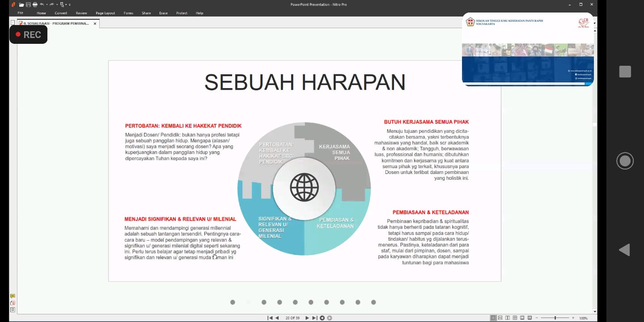Image resolution: width=644 pixels, height=322 pixels.
Task: Click the zoom slider handle
Action: 555,318
